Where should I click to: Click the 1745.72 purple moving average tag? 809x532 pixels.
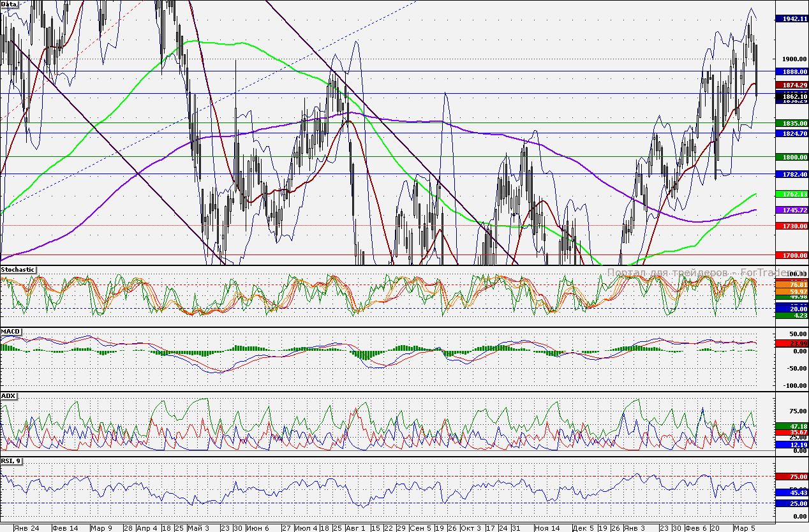coord(791,210)
